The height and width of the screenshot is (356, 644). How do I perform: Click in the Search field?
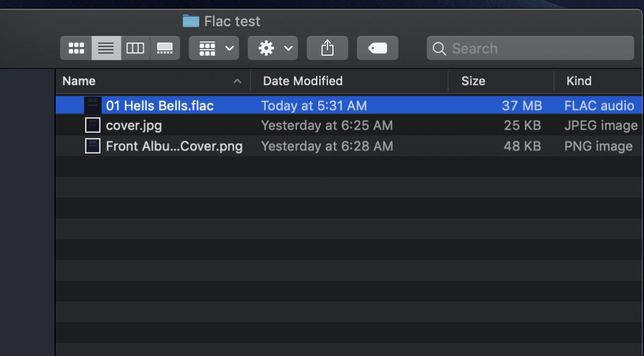pyautogui.click(x=536, y=49)
